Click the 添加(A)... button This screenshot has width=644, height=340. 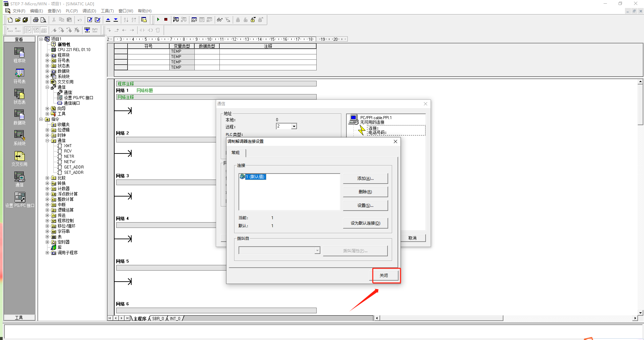[x=365, y=179]
